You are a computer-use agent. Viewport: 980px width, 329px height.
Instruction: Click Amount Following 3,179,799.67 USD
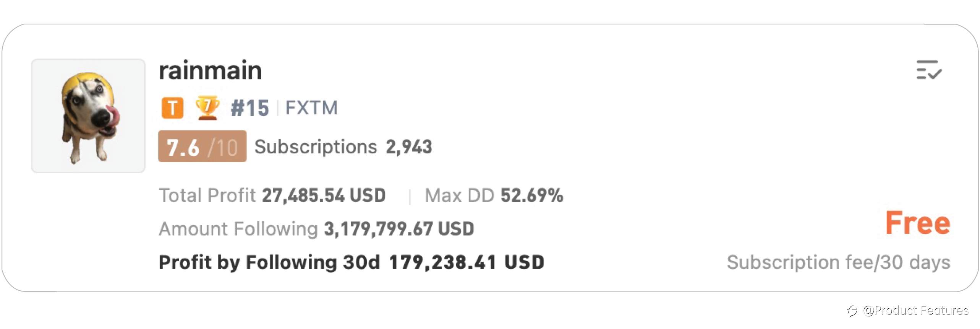tap(316, 229)
